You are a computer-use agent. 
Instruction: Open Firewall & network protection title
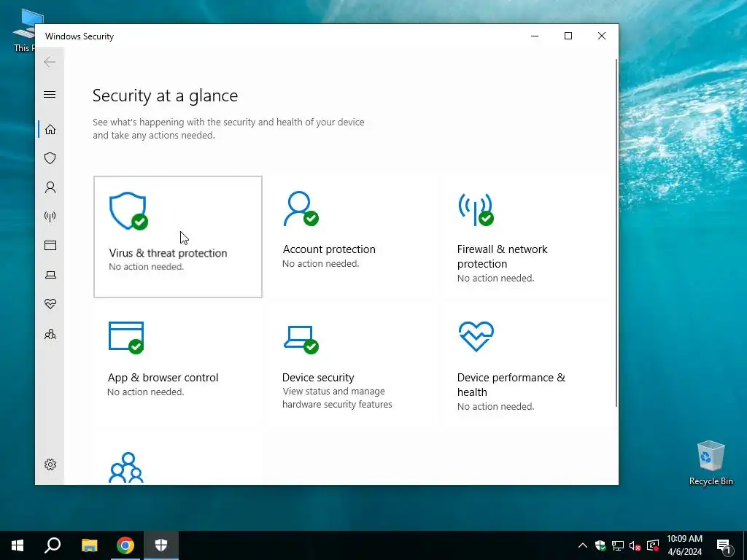tap(502, 256)
